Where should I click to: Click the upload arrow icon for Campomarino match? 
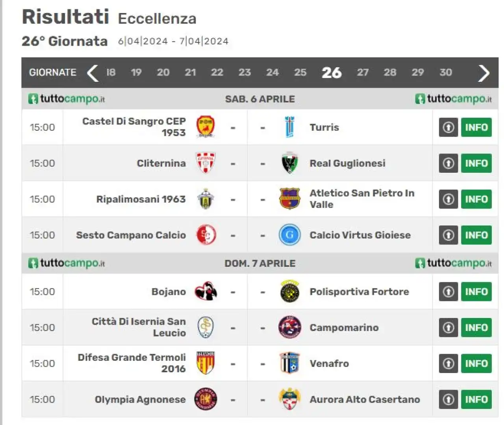(x=448, y=327)
